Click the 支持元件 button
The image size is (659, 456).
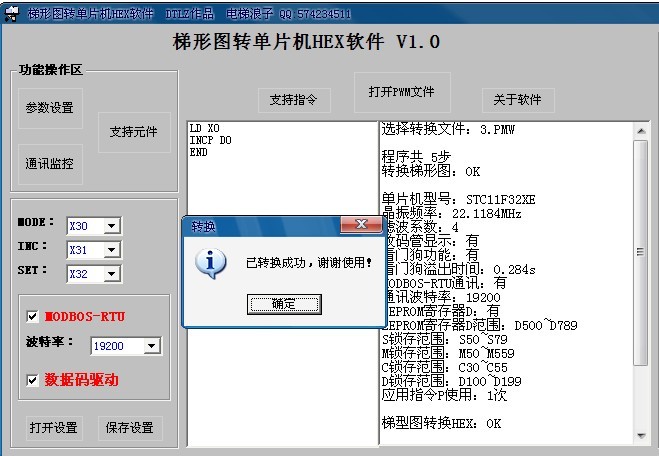click(134, 132)
